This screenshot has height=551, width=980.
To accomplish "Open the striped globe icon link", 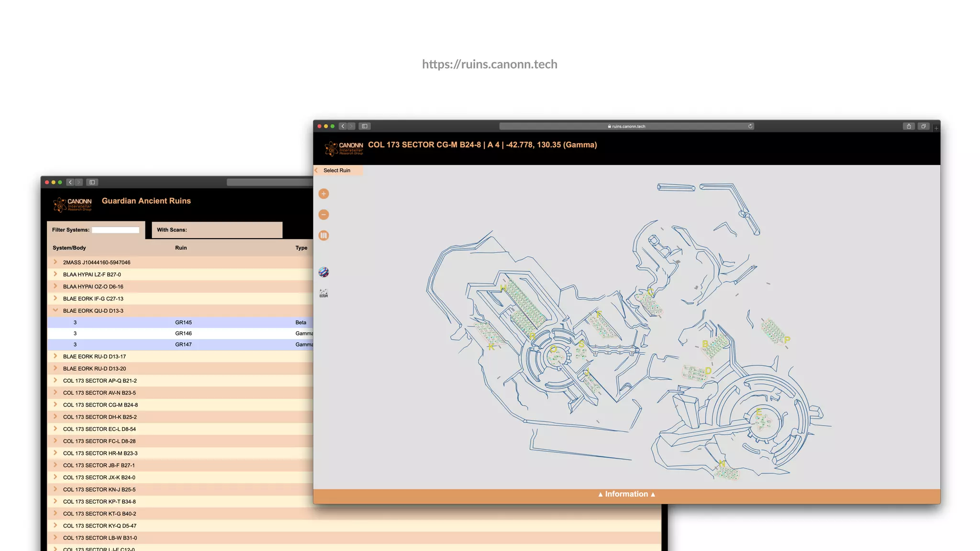I will 323,272.
